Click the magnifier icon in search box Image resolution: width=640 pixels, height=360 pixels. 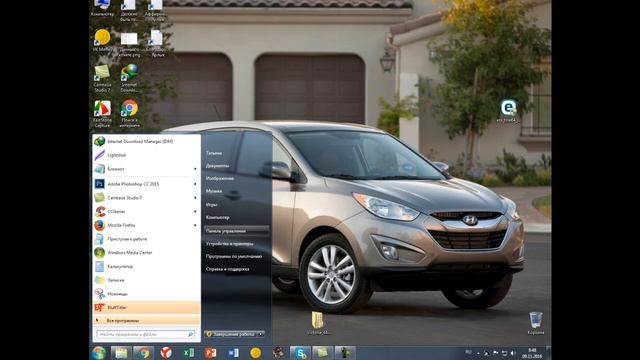(x=191, y=334)
